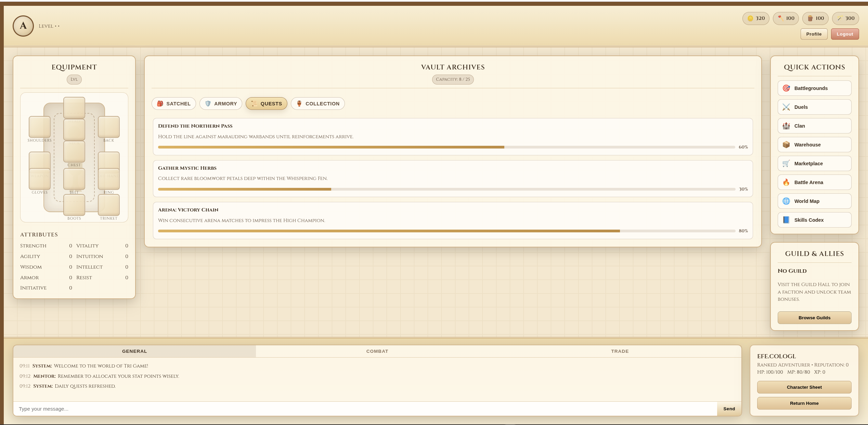Click the Logout button

pyautogui.click(x=845, y=34)
